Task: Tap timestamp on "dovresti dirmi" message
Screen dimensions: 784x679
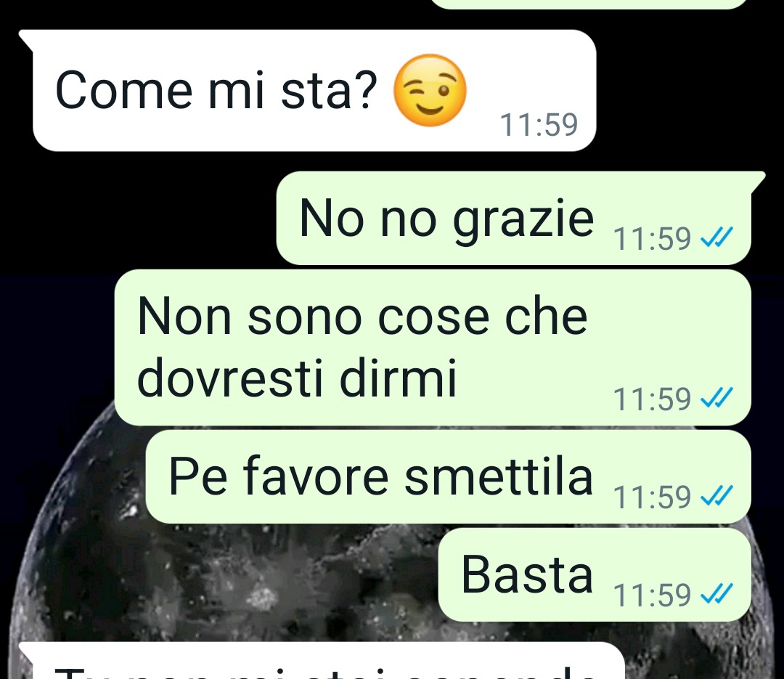Action: pos(652,399)
